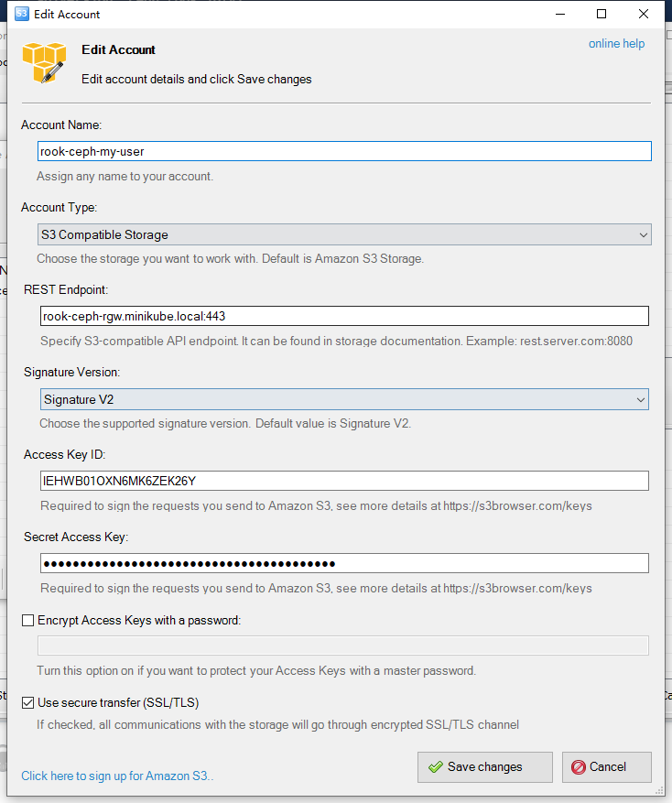Click the 'Account Type:' label
The image size is (672, 803).
59,208
